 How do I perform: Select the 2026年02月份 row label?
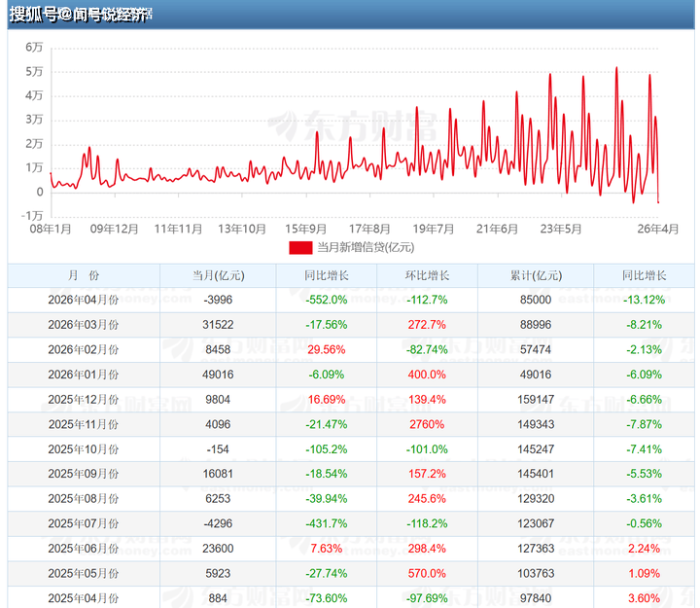[x=84, y=350]
